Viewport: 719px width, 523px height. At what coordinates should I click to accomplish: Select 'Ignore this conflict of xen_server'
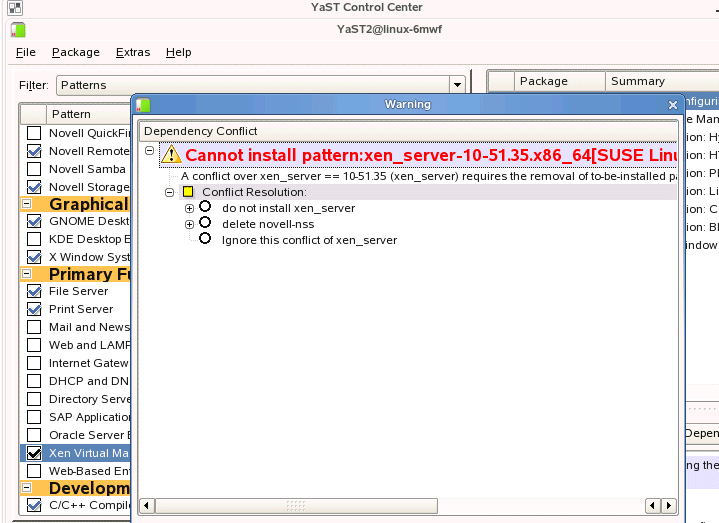(x=205, y=239)
